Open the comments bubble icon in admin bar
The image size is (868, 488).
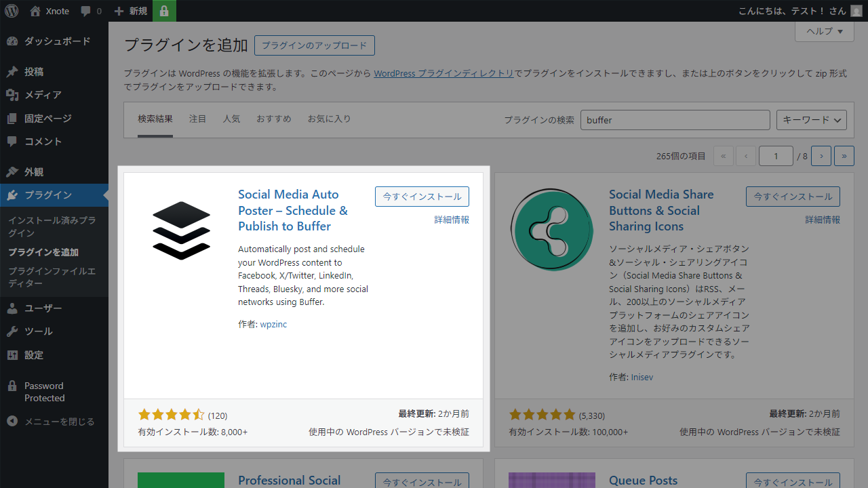[x=85, y=10]
